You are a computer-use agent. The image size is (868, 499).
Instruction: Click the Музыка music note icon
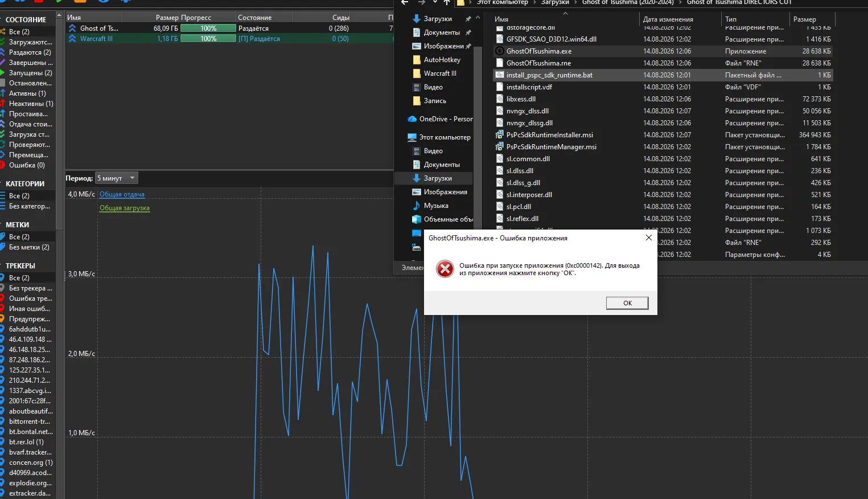pos(417,206)
